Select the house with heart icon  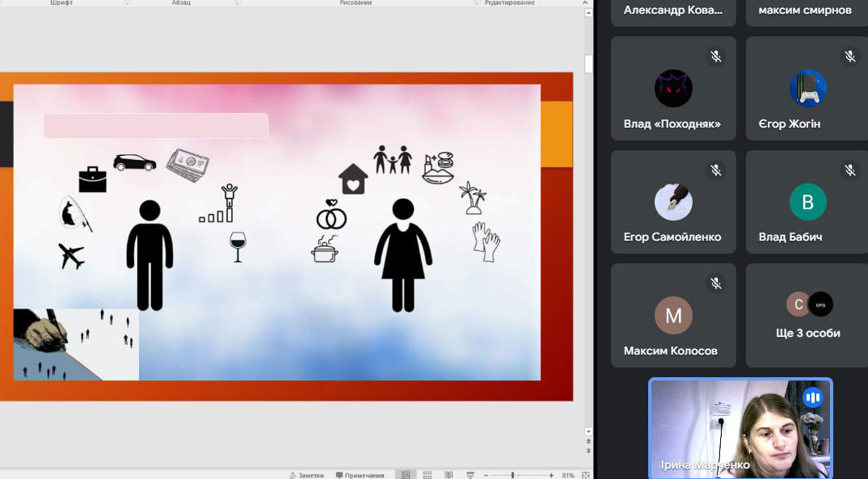(x=353, y=179)
